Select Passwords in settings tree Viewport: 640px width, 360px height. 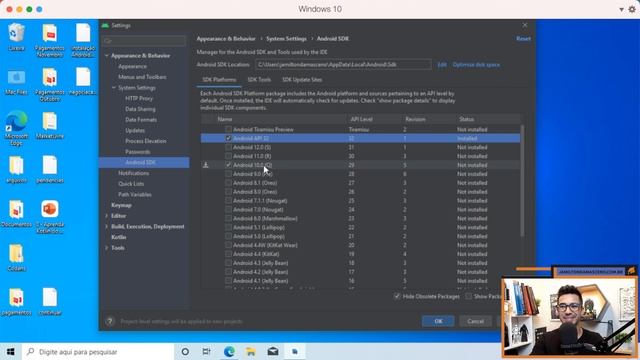tap(138, 151)
